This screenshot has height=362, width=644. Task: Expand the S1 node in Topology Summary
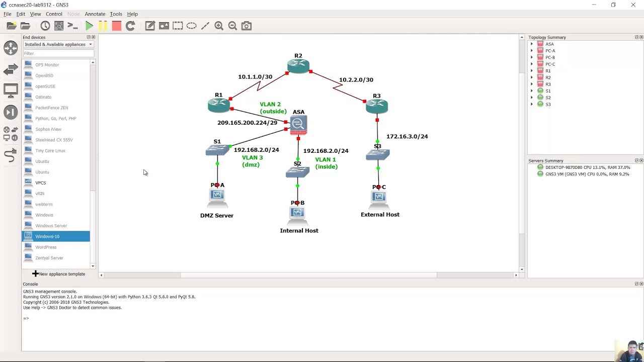pyautogui.click(x=532, y=91)
